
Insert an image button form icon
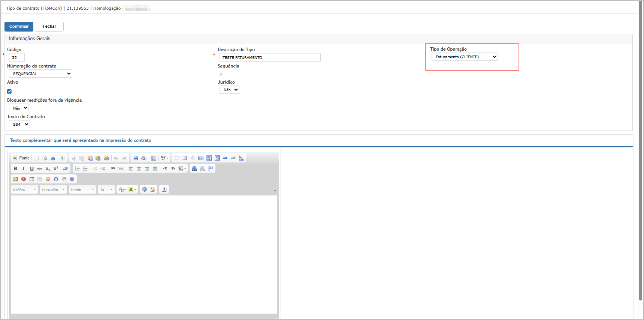(x=233, y=158)
